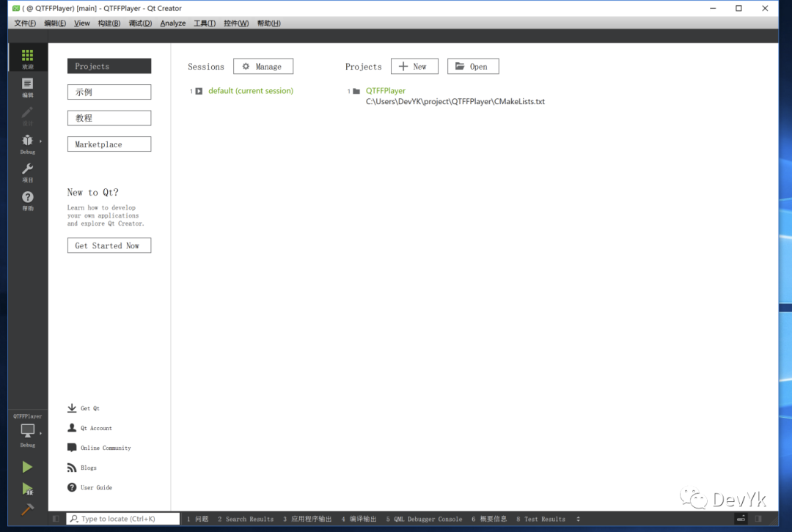Open the 控件(W) Window menu
This screenshot has width=792, height=532.
[236, 23]
